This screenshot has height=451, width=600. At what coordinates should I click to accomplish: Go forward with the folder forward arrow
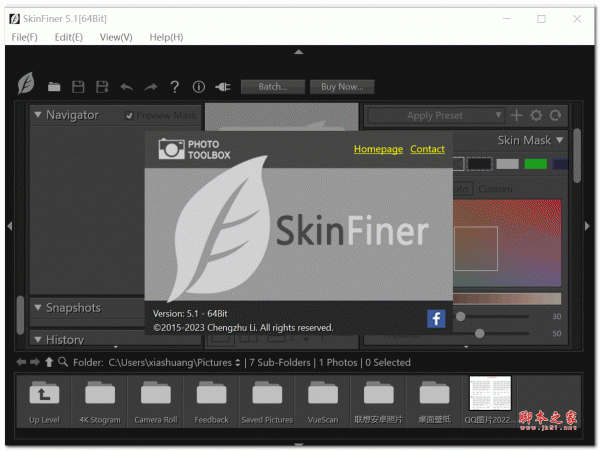click(35, 362)
